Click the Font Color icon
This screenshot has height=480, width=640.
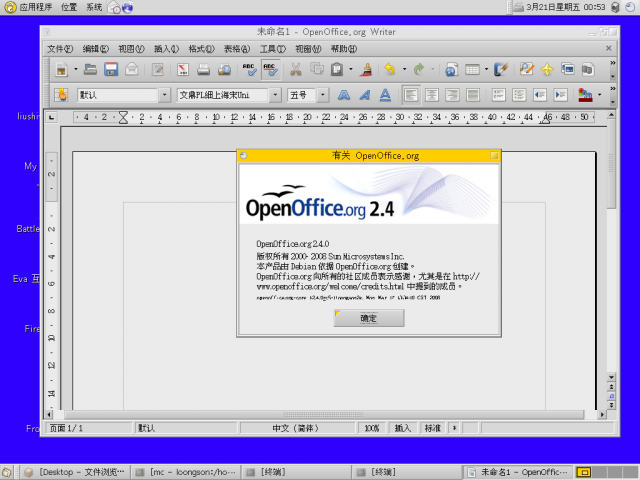point(585,95)
